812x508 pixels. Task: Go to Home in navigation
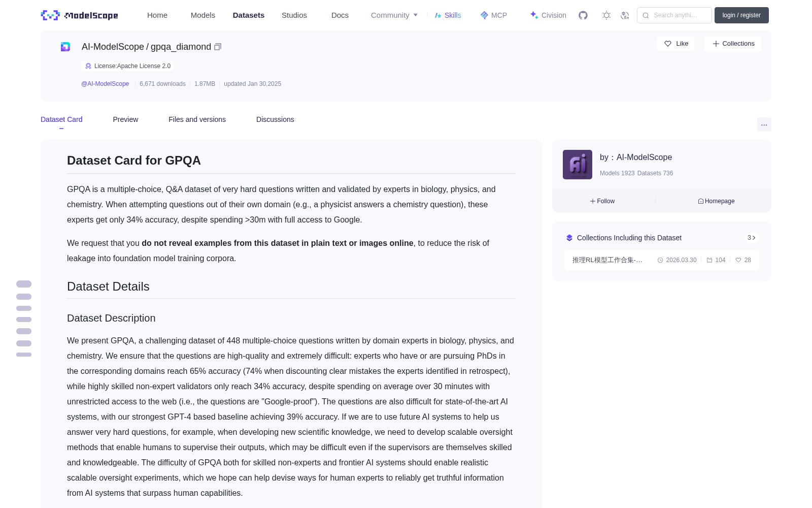coord(157,15)
